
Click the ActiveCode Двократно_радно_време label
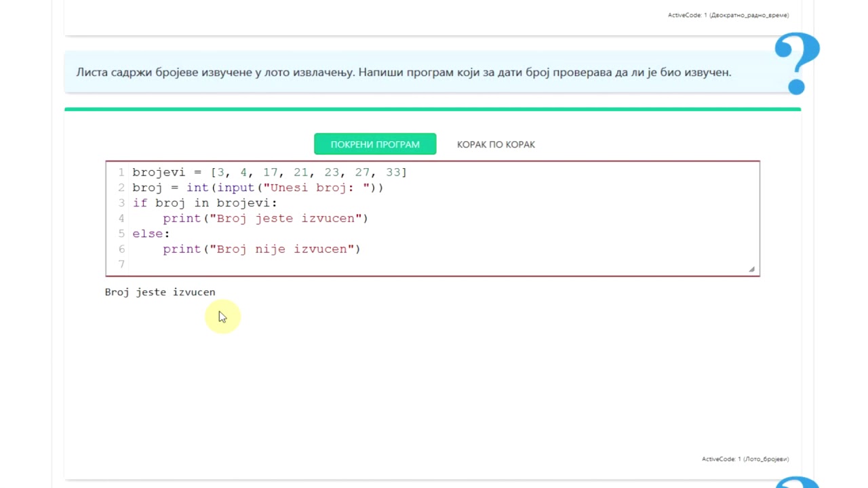pyautogui.click(x=728, y=15)
